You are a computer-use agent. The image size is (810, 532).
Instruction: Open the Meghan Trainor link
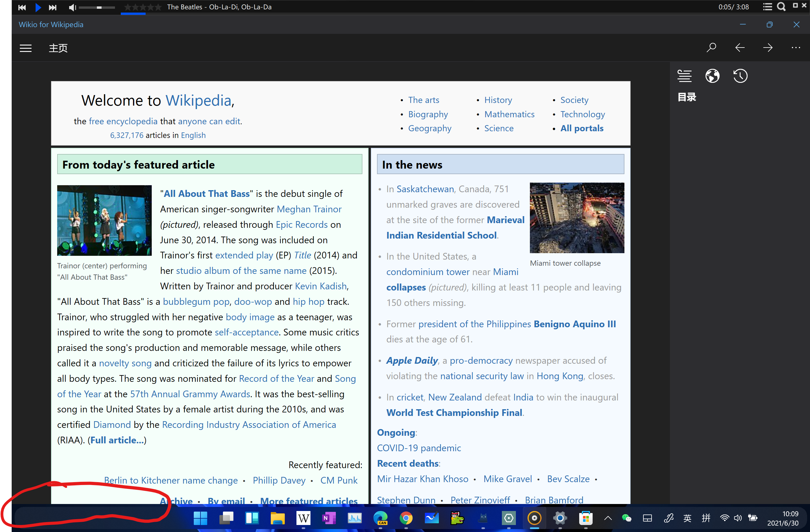pos(309,209)
